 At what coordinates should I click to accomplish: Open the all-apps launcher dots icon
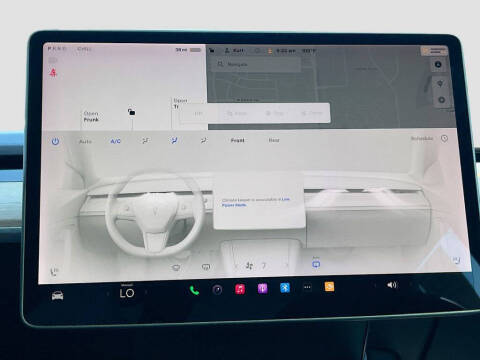click(x=307, y=287)
